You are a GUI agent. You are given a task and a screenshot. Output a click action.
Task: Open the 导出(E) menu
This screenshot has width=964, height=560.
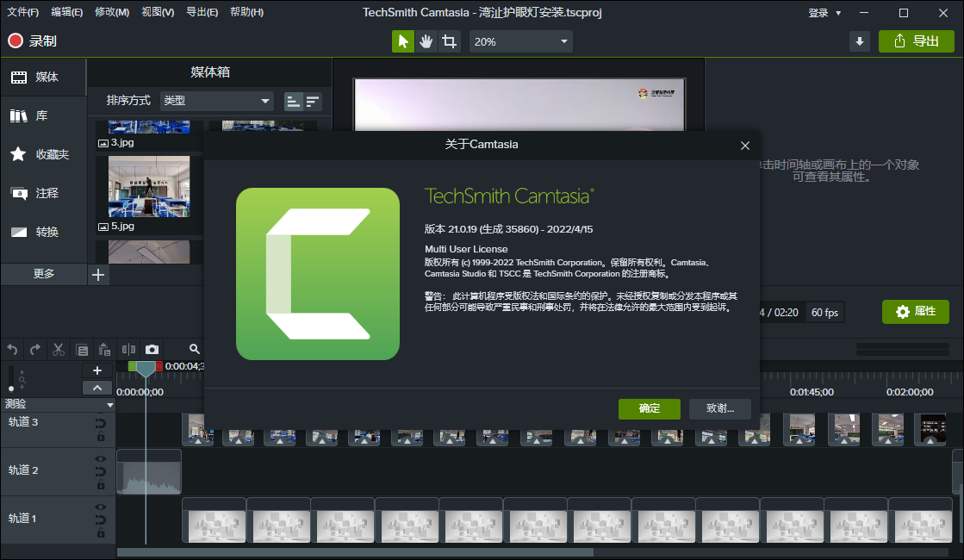coord(202,12)
